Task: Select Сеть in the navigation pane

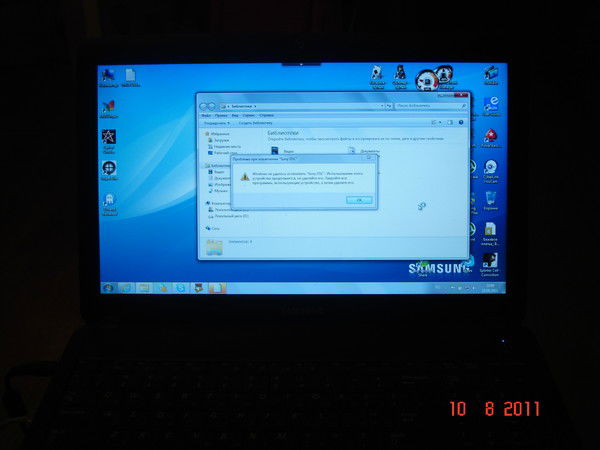Action: [216, 228]
